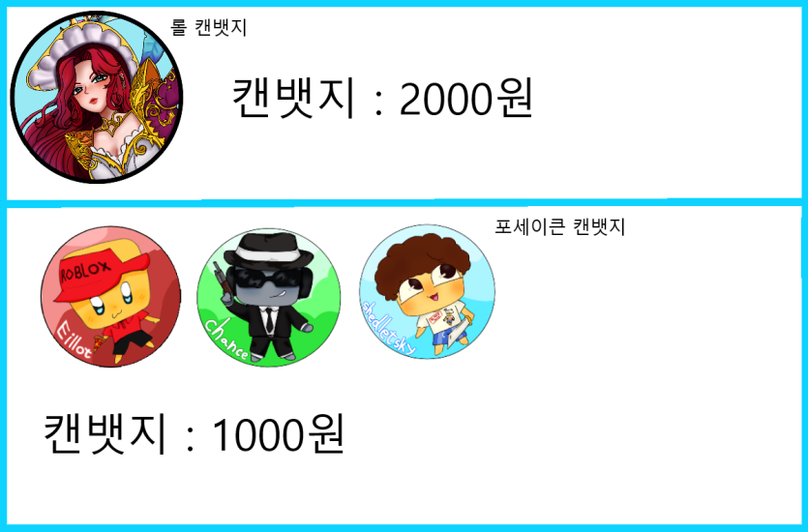808x532 pixels.
Task: Select the Chance green circular badge
Action: [x=269, y=298]
